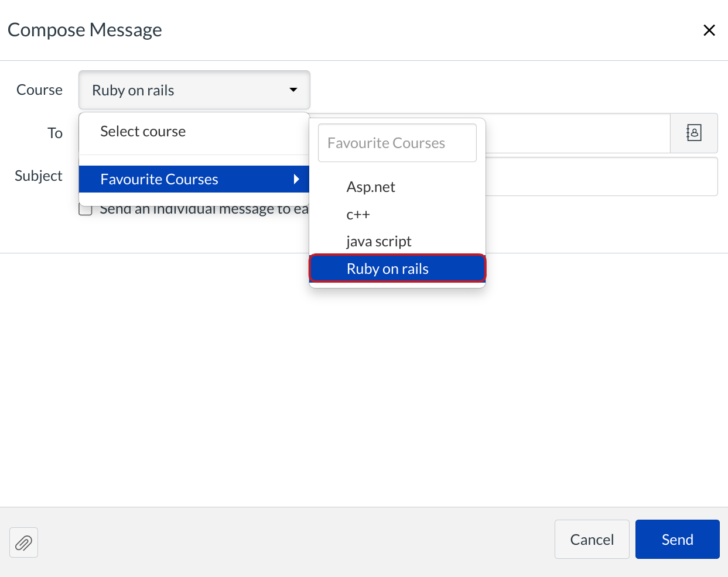
Task: Expand the Favourite Courses submenu arrow
Action: point(296,179)
